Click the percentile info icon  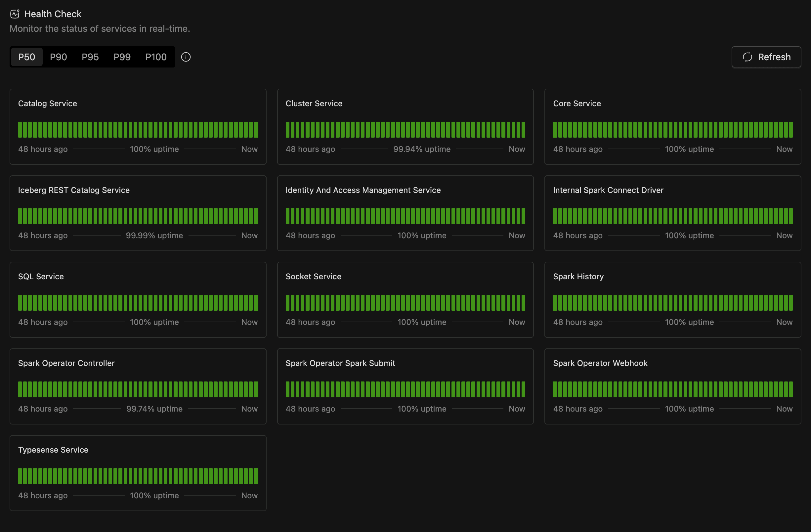pyautogui.click(x=186, y=57)
